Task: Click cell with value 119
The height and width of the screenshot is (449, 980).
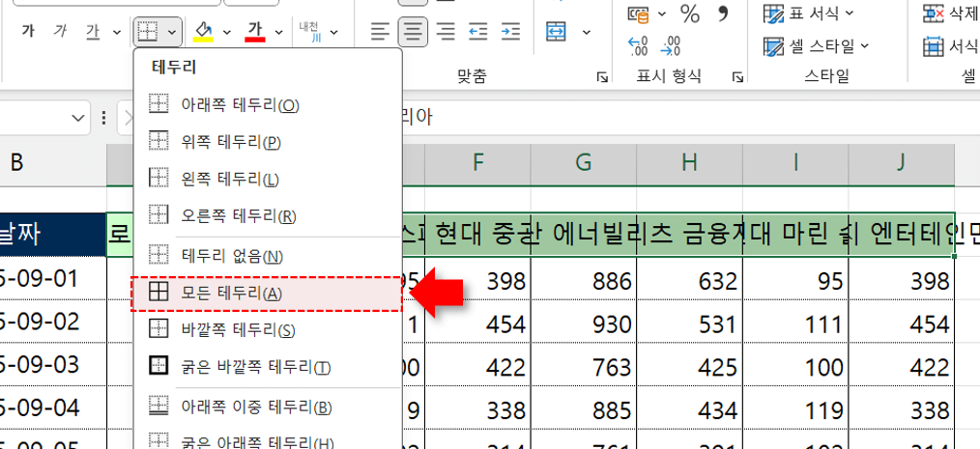Action: pyautogui.click(x=795, y=408)
